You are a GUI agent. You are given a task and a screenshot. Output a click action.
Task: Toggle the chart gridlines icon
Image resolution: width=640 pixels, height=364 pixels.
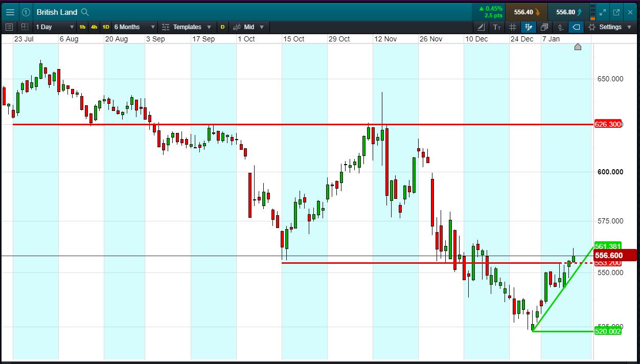(x=513, y=27)
